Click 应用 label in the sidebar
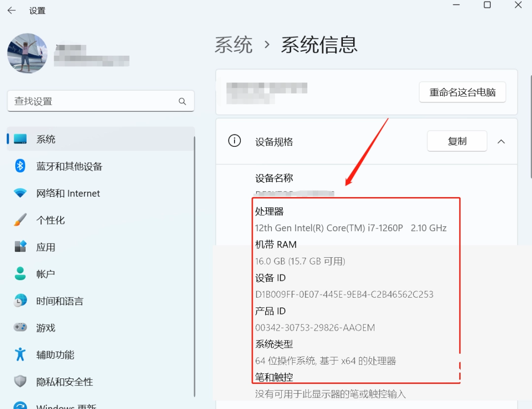The width and height of the screenshot is (532, 409). (46, 247)
